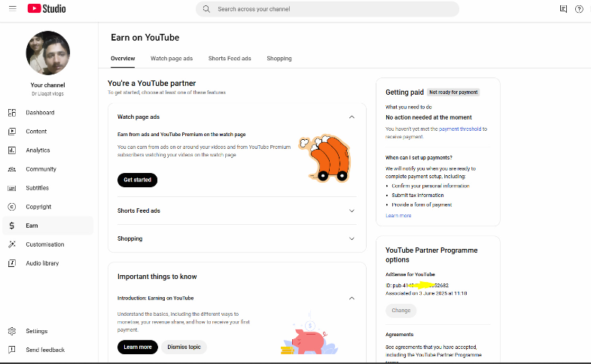Click the black Learn more button
The image size is (591, 364).
(138, 347)
